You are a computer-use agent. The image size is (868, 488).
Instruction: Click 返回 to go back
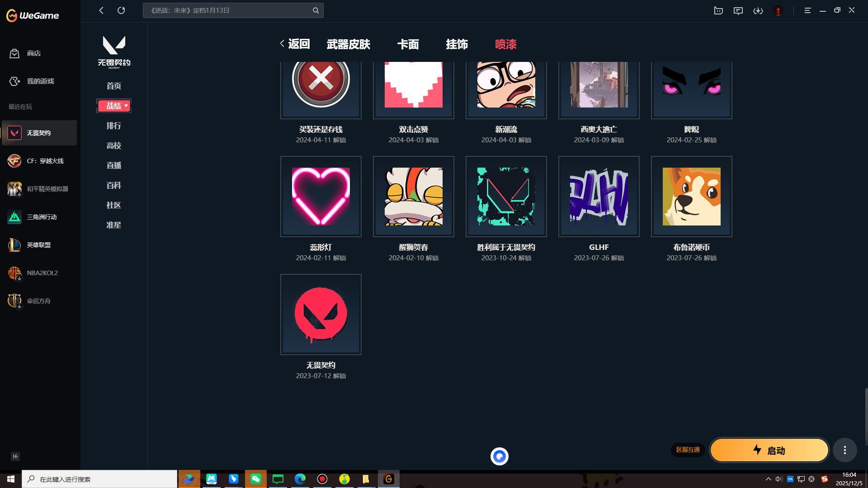coord(296,44)
